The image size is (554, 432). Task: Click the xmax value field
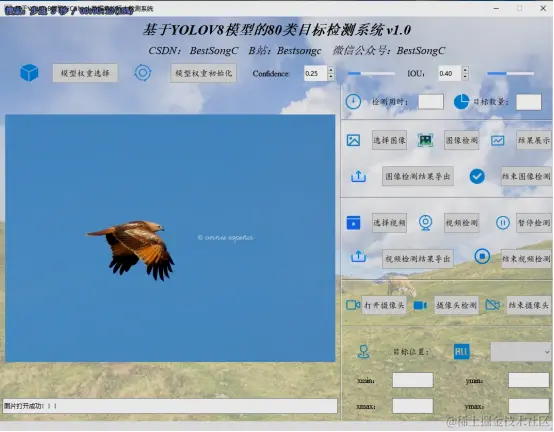(413, 406)
